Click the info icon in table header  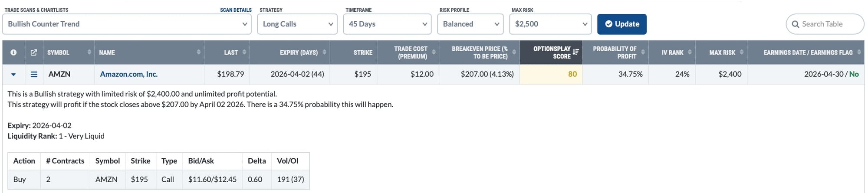coord(13,52)
